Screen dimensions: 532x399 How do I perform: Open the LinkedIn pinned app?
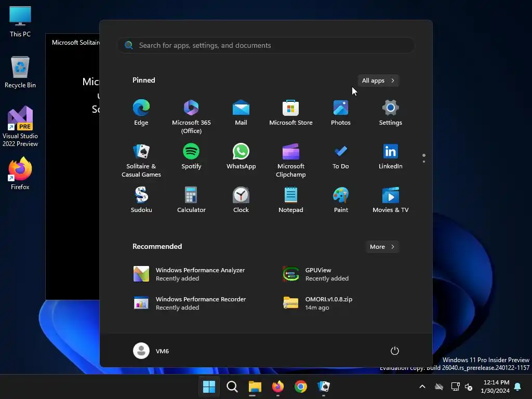[391, 156]
